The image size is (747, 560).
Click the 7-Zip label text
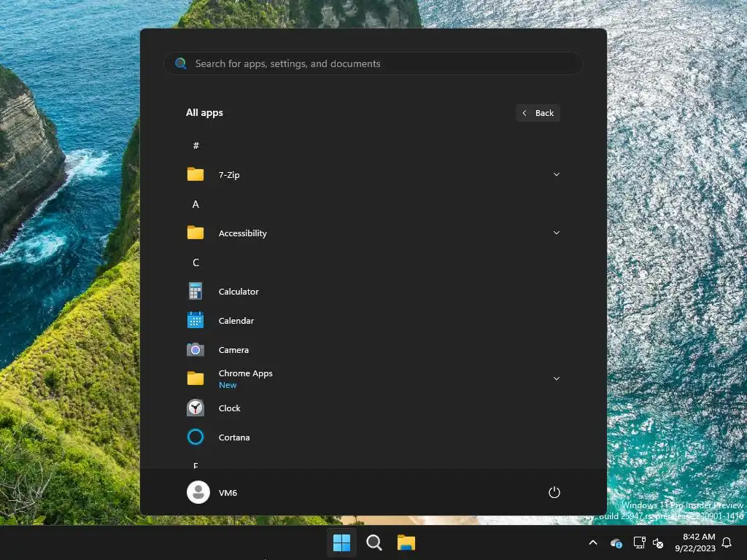click(x=229, y=175)
